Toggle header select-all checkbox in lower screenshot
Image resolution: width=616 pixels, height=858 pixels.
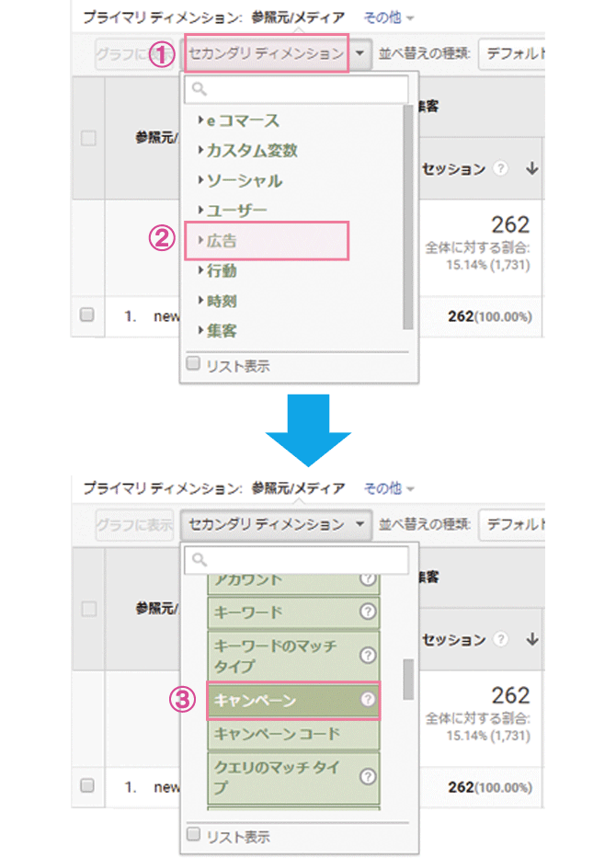pos(88,609)
